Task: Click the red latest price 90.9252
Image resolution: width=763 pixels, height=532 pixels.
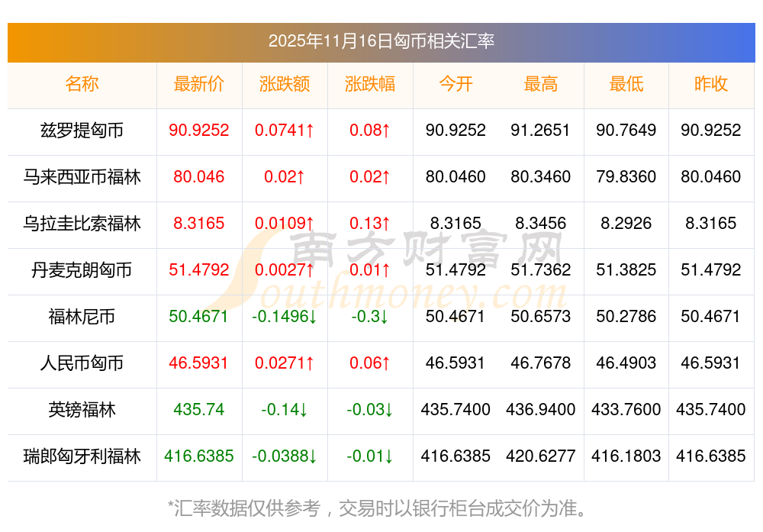Action: pyautogui.click(x=199, y=130)
